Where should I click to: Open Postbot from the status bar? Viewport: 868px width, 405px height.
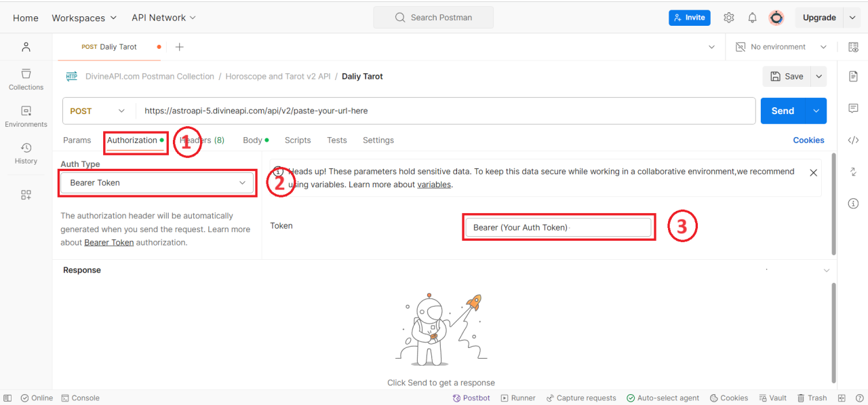(471, 398)
